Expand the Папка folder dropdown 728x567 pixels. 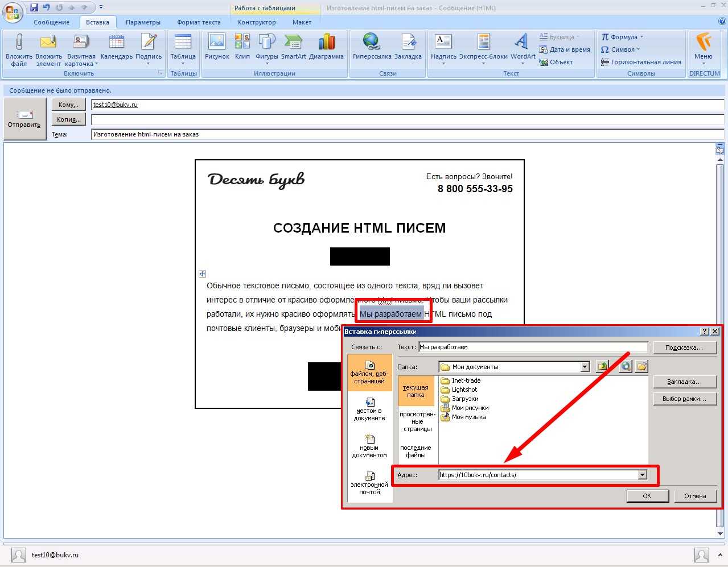pyautogui.click(x=585, y=367)
